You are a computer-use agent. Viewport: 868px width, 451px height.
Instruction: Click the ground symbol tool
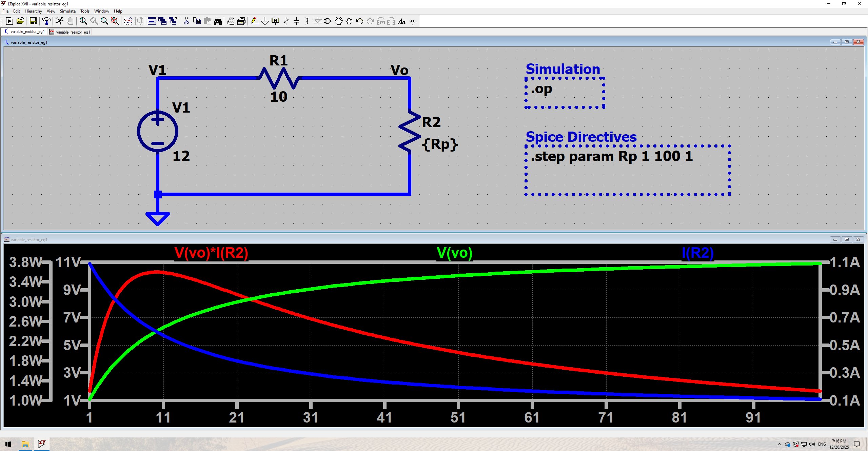point(265,21)
